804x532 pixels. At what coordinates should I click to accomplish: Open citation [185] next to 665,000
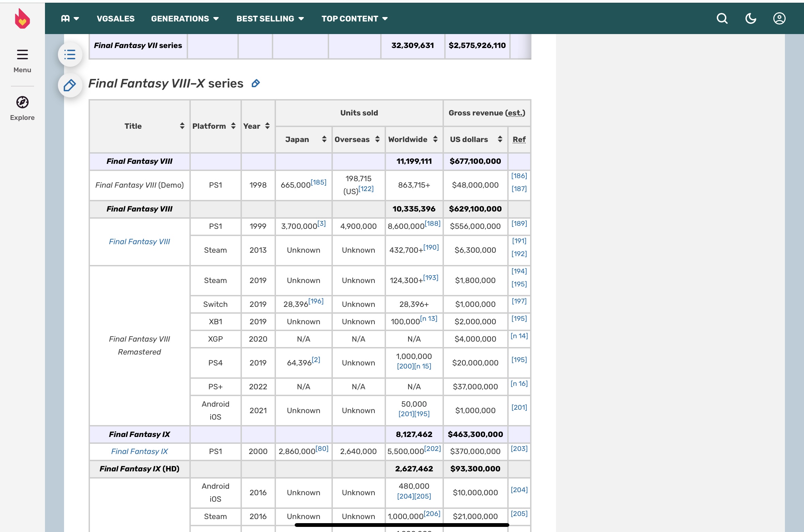click(319, 182)
